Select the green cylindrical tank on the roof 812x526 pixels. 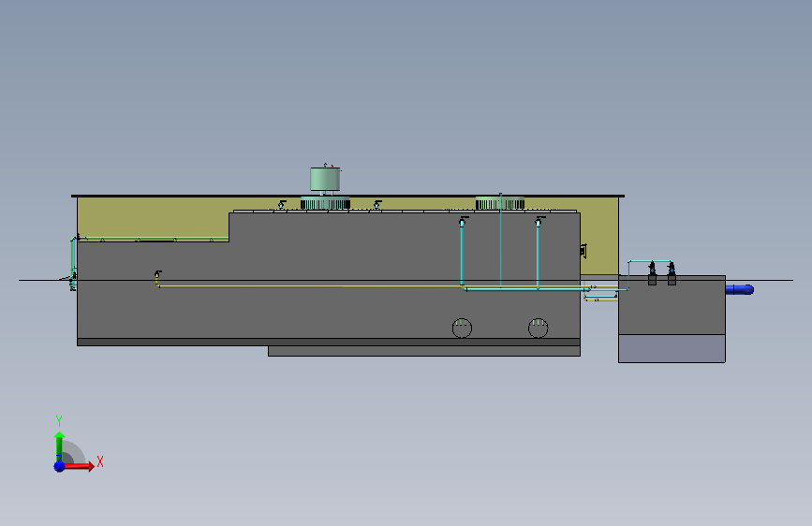pyautogui.click(x=325, y=179)
